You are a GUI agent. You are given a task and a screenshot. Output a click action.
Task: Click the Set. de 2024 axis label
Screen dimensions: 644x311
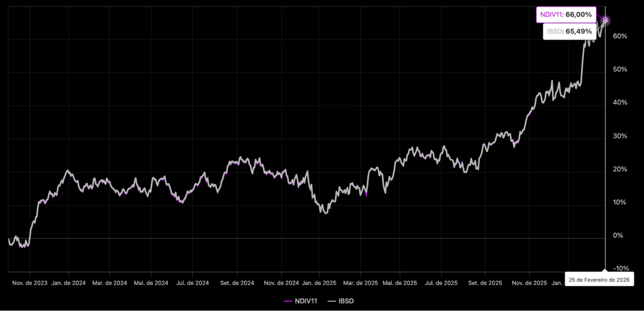[x=237, y=283]
